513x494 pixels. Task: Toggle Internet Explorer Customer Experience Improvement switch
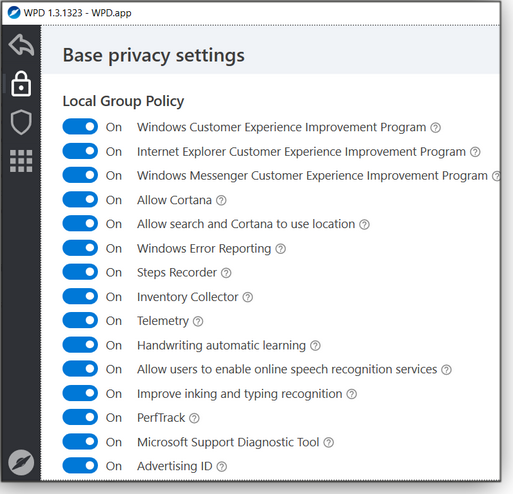pos(80,151)
